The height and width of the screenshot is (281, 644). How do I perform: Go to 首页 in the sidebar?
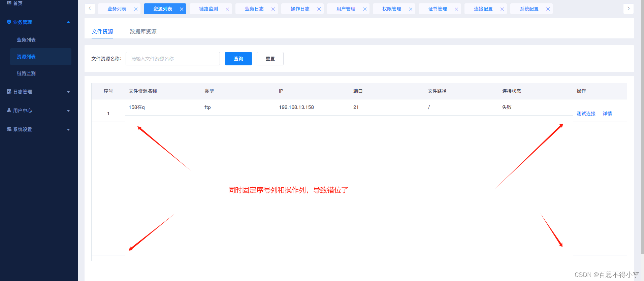point(18,3)
